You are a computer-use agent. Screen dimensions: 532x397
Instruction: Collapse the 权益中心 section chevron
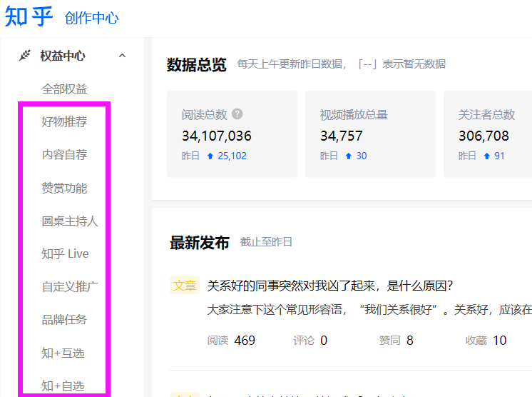coord(122,56)
